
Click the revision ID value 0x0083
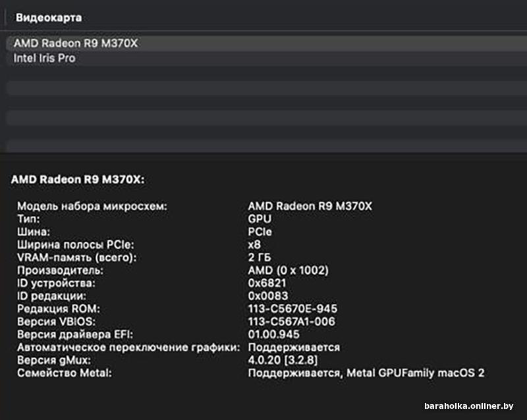coord(268,296)
